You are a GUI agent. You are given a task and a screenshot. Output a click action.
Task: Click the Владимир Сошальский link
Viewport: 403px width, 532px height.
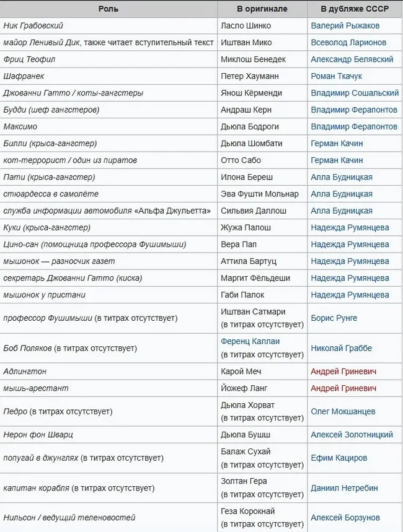(354, 93)
